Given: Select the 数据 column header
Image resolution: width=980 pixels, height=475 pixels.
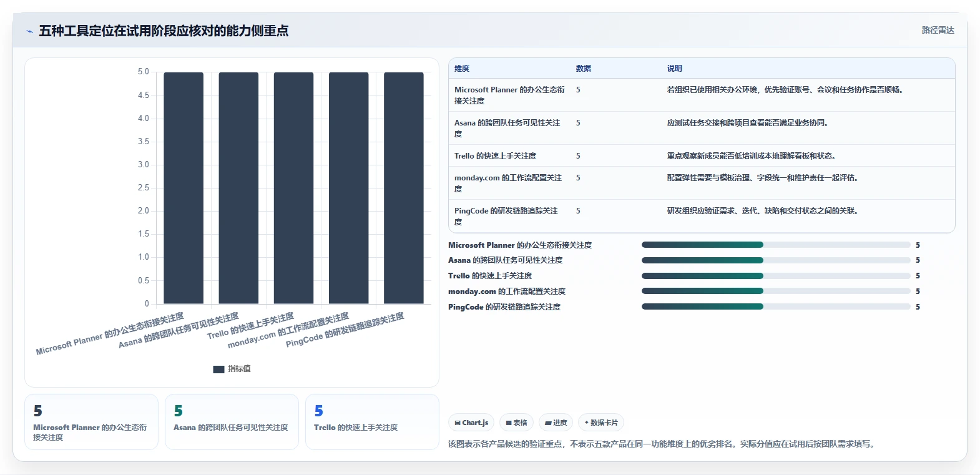Looking at the screenshot, I should pyautogui.click(x=584, y=69).
